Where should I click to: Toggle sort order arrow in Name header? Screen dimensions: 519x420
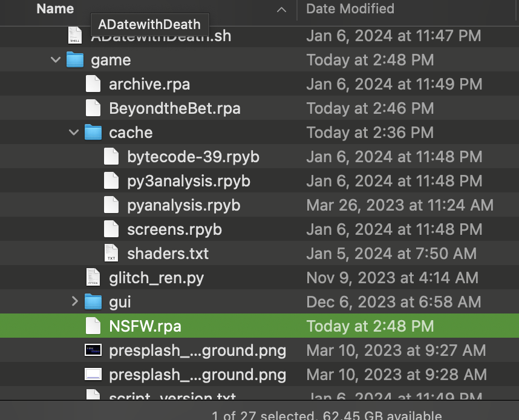[x=281, y=10]
